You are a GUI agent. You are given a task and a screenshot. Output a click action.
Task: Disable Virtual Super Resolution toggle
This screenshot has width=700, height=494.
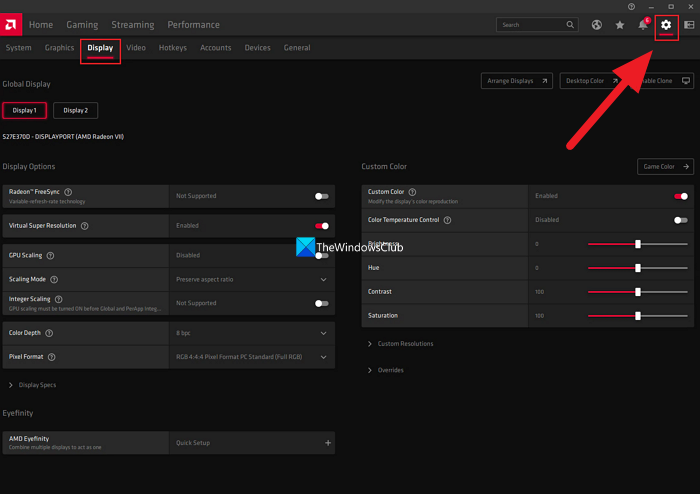(321, 226)
